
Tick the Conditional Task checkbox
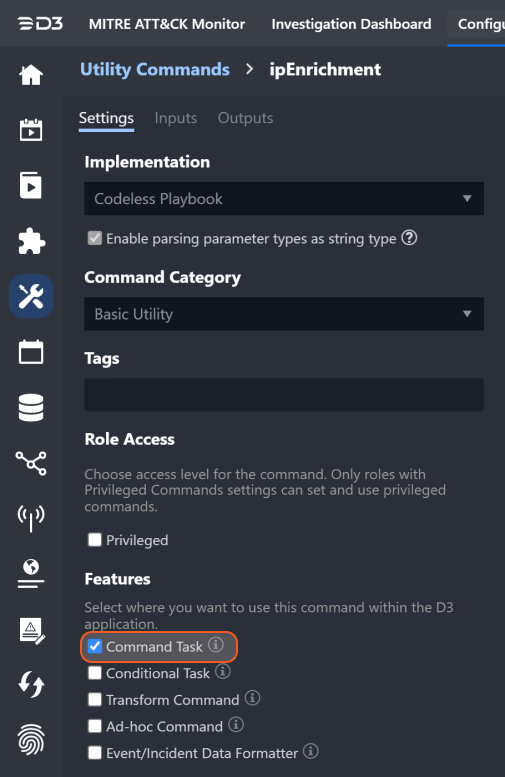[95, 673]
